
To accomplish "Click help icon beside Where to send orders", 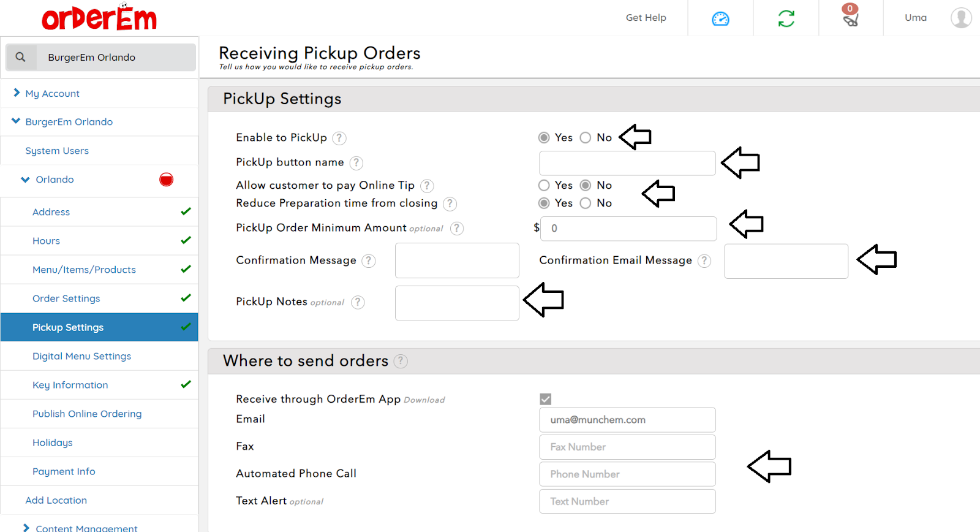I will point(401,361).
